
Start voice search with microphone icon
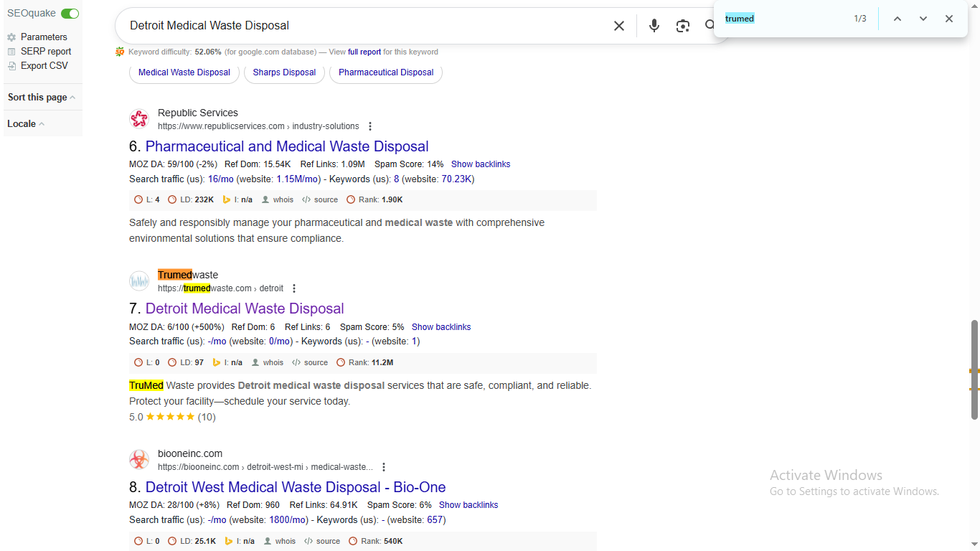pyautogui.click(x=654, y=26)
